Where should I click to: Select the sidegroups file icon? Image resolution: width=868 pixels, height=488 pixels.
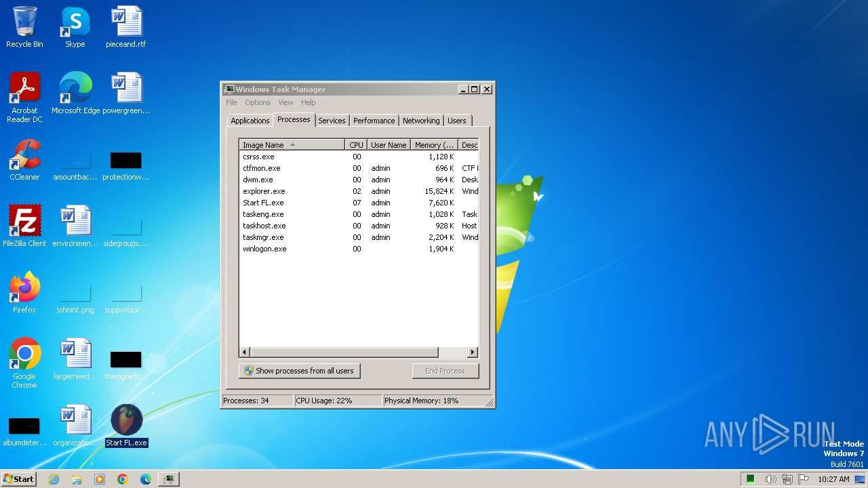(126, 231)
